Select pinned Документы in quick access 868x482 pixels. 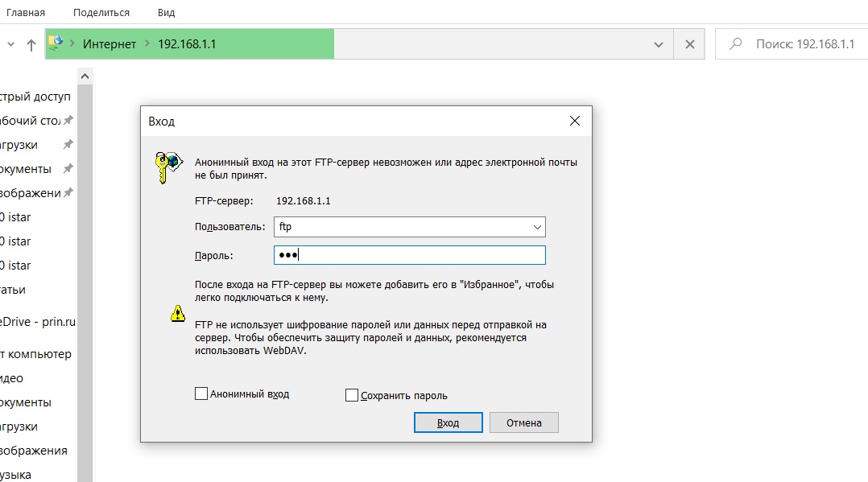tap(26, 169)
